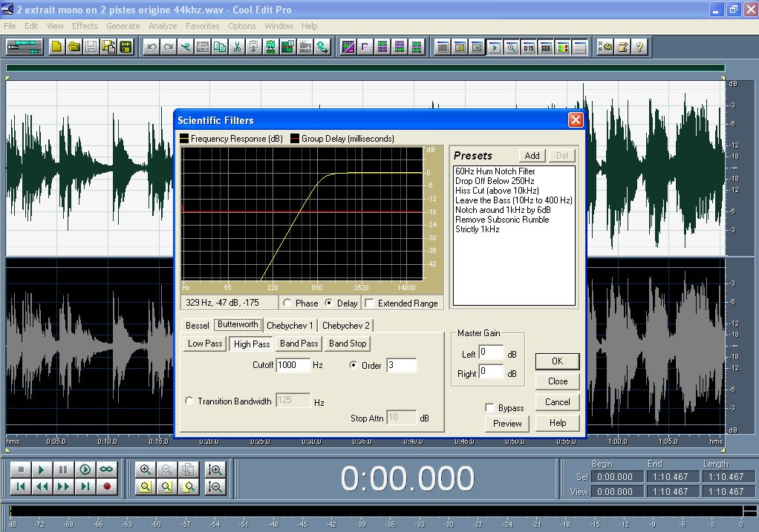Click the scissors Cut toolbar icon
The image size is (759, 532).
237,47
